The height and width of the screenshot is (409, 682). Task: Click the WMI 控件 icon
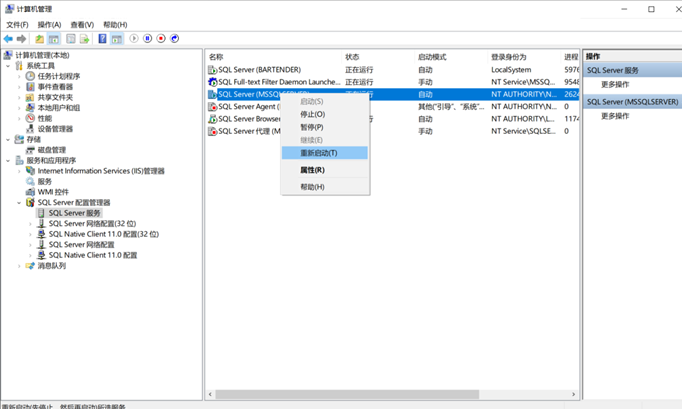[30, 192]
